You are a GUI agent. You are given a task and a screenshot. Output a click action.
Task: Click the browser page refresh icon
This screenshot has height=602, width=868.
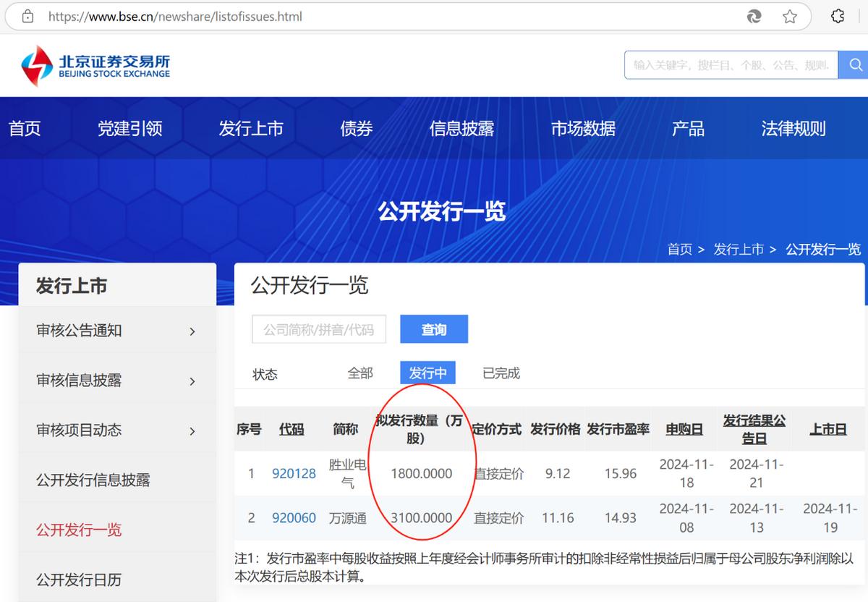click(x=754, y=15)
